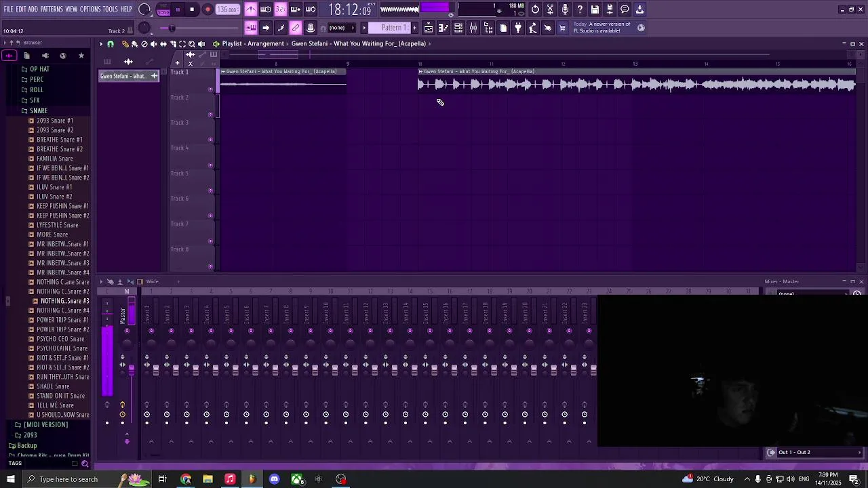
Task: Toggle loop recording icon
Action: click(311, 9)
